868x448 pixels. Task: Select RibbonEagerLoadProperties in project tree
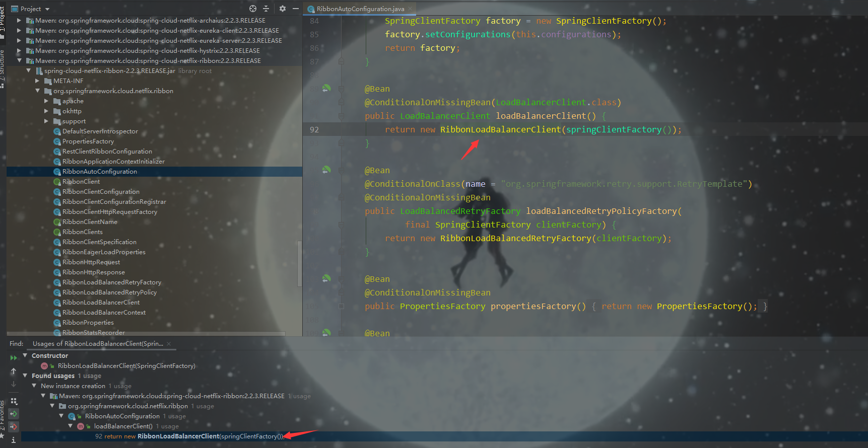coord(104,252)
